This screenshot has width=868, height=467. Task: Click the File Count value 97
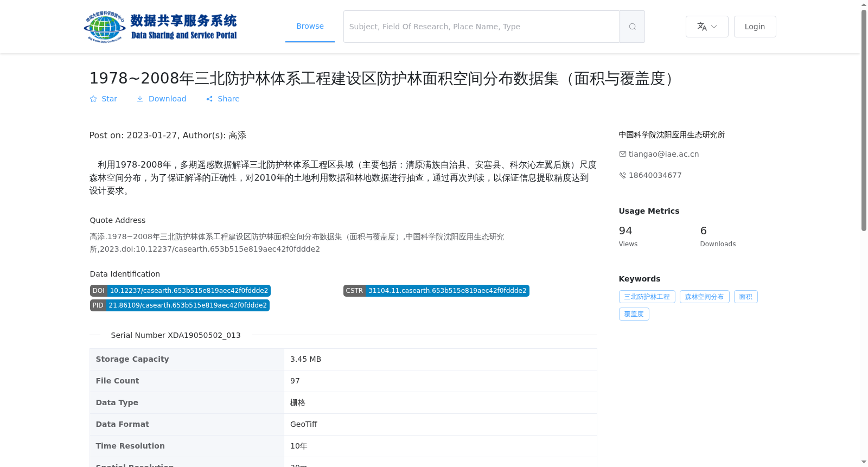pyautogui.click(x=295, y=381)
